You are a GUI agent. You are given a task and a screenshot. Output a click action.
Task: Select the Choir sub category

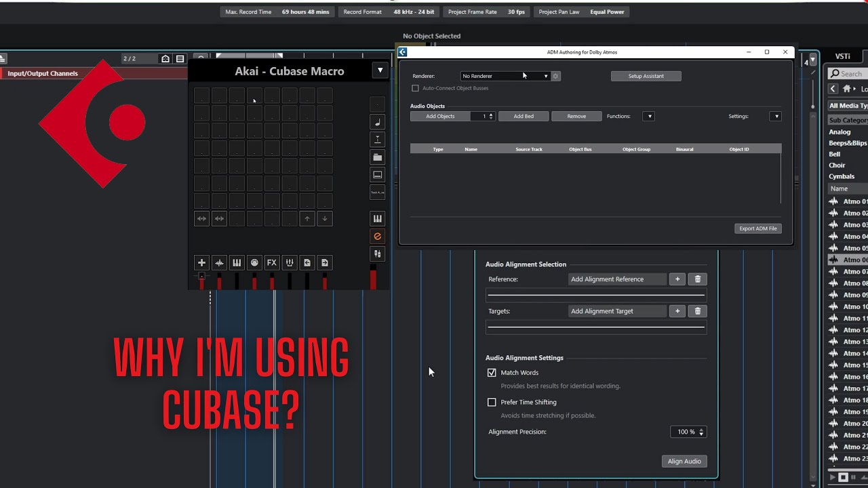click(x=837, y=165)
